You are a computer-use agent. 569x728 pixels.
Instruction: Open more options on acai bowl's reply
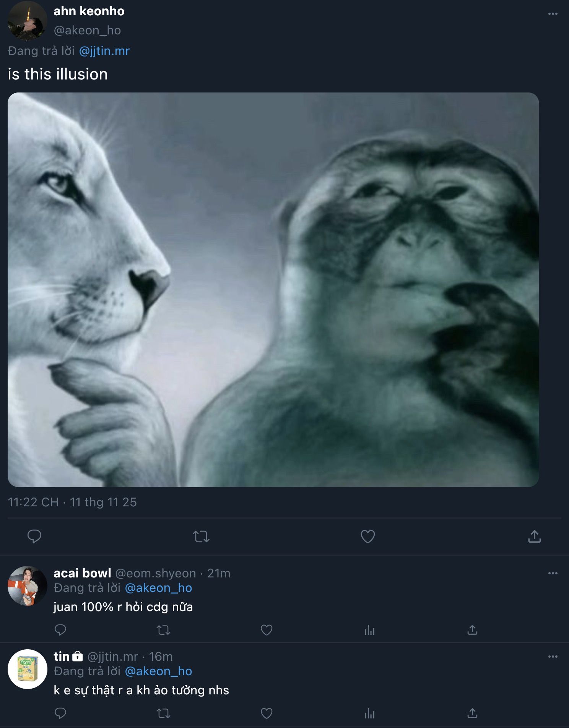[553, 573]
